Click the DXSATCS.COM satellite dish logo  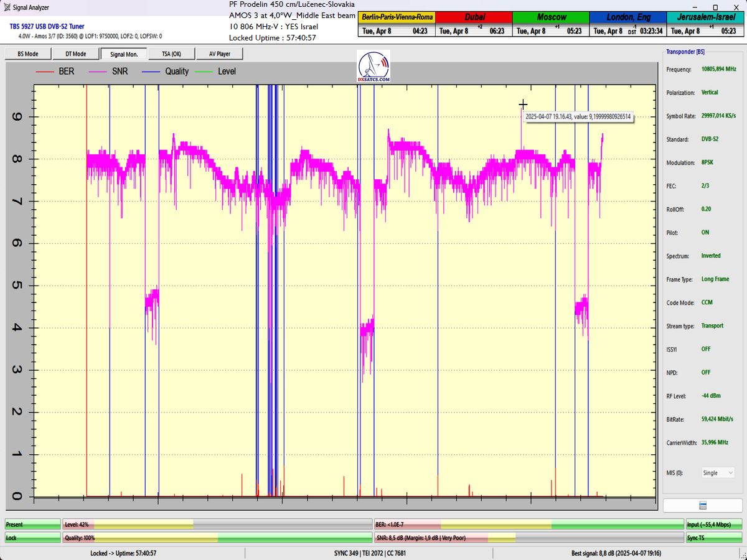[374, 67]
